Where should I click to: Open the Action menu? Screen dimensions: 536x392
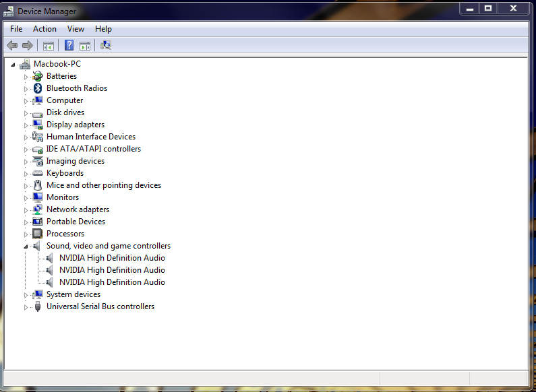click(x=44, y=29)
